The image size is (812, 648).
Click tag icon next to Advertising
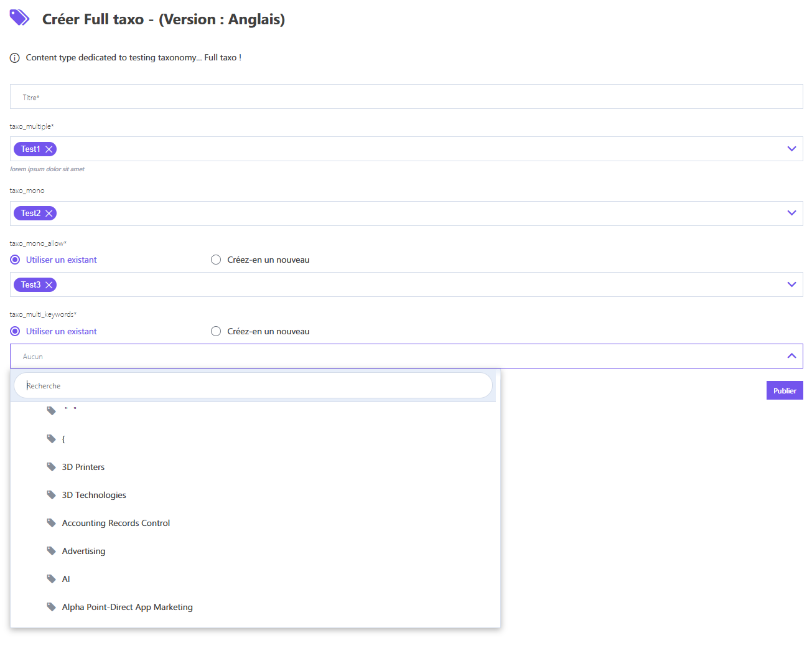[52, 551]
